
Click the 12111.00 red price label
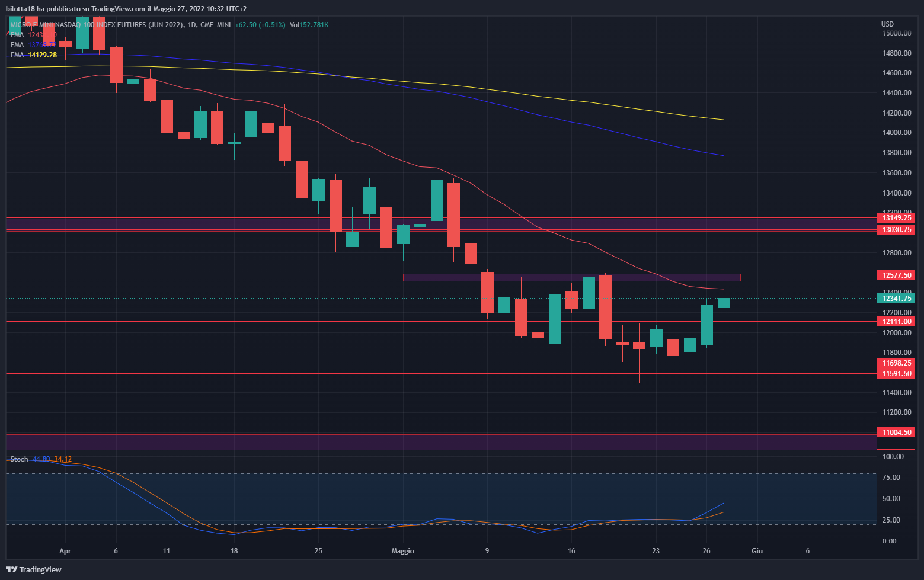tap(896, 322)
